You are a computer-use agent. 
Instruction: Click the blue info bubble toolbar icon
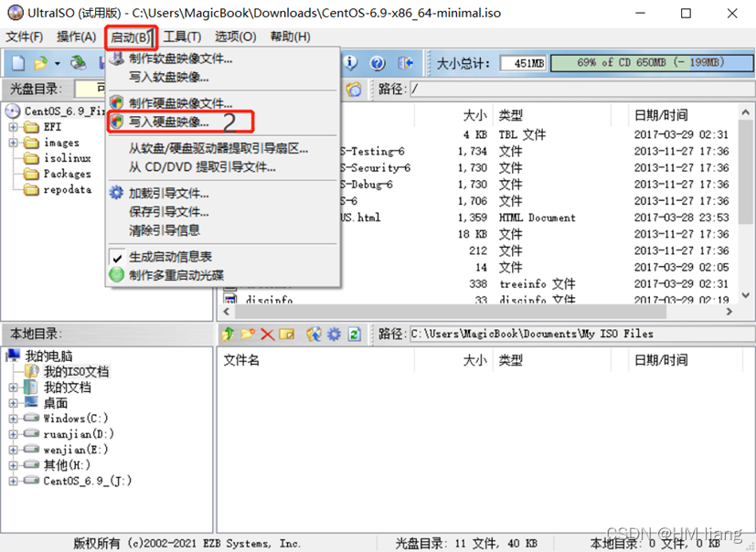[x=350, y=62]
